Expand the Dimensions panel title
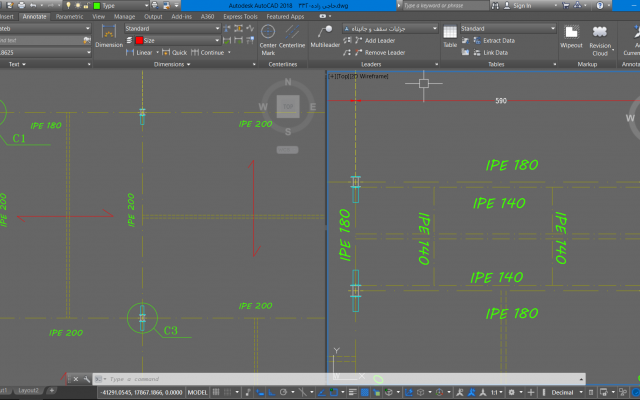640x400 pixels. point(172,64)
